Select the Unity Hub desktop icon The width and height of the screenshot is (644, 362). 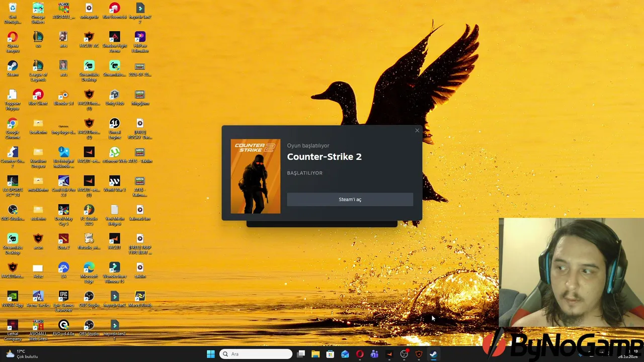pos(115,98)
